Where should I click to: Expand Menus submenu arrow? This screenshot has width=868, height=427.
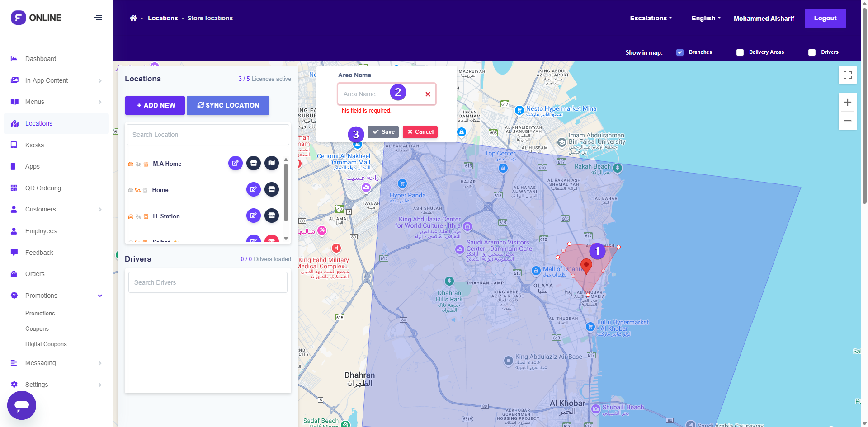tap(100, 102)
